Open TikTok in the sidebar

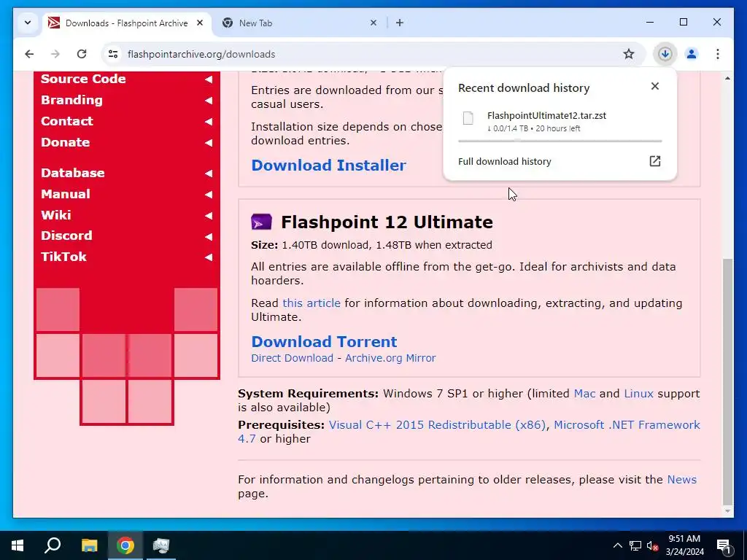point(63,257)
